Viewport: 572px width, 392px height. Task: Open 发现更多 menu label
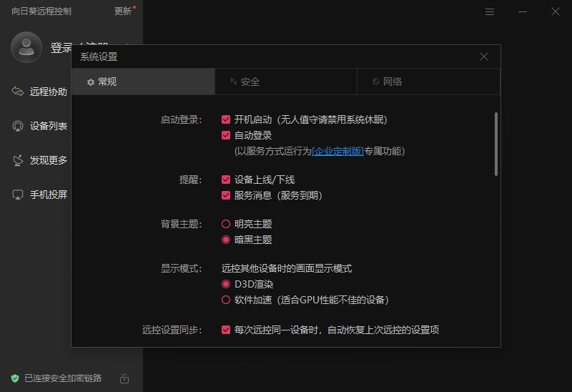49,160
